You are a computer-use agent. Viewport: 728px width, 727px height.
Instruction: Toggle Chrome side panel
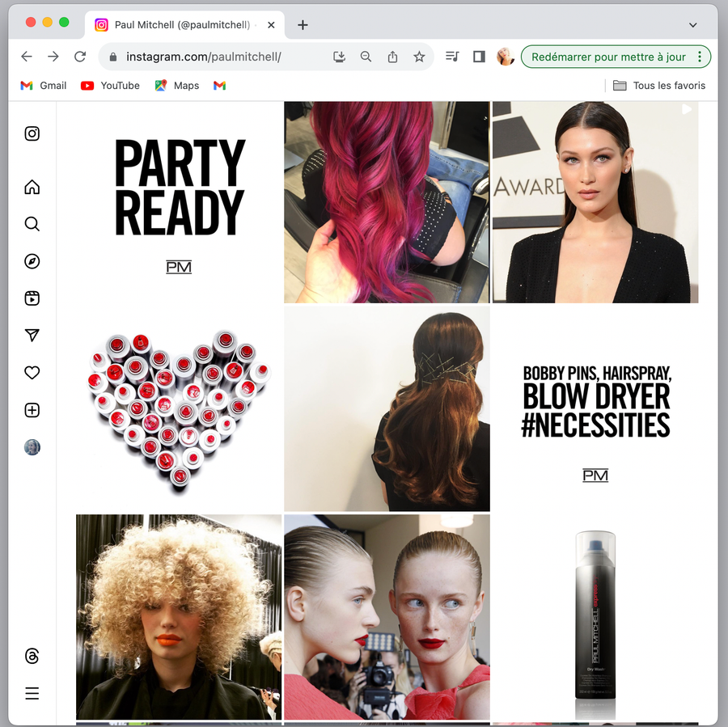click(x=479, y=57)
